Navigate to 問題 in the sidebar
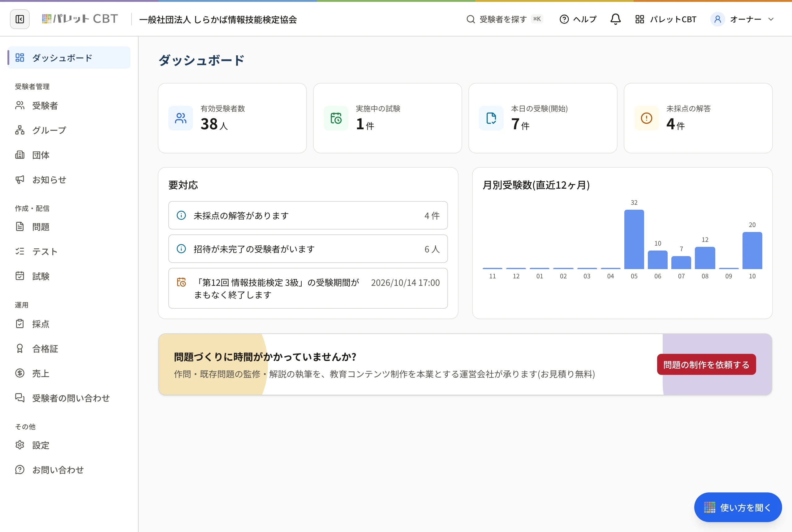This screenshot has width=792, height=532. (69, 227)
